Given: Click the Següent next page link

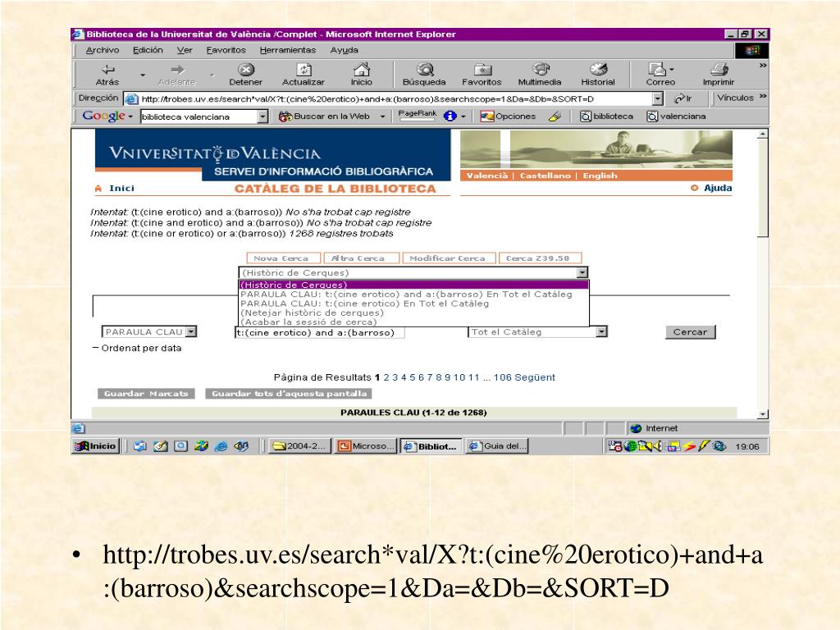Looking at the screenshot, I should click(535, 377).
